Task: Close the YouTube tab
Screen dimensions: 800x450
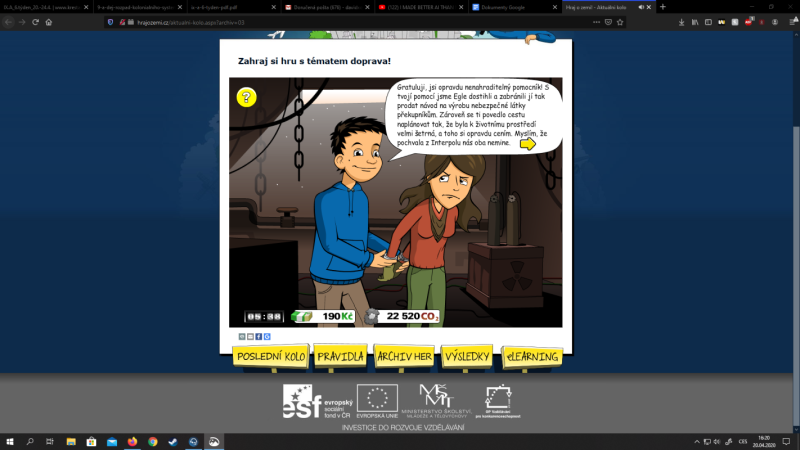Action: tap(461, 7)
